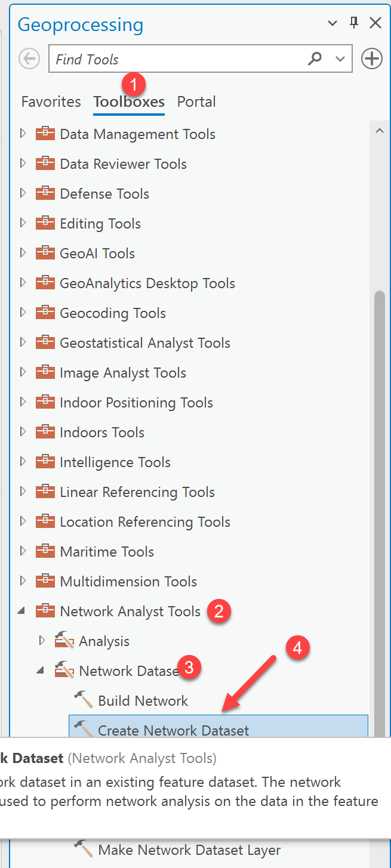Collapse the Network Analyst Tools toolbox
The width and height of the screenshot is (391, 868).
(23, 611)
